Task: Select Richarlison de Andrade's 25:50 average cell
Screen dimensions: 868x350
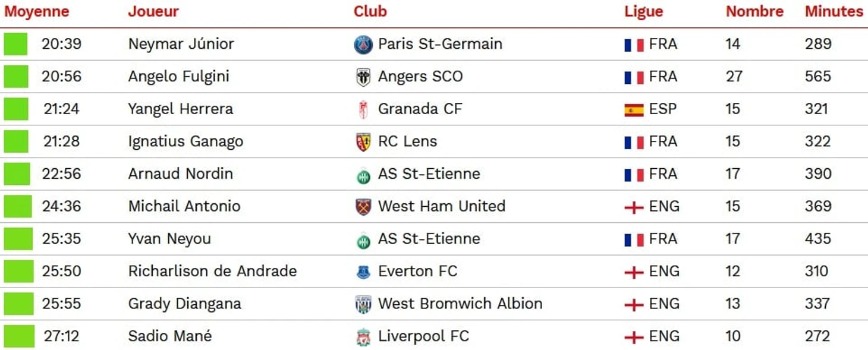Action: click(x=61, y=272)
